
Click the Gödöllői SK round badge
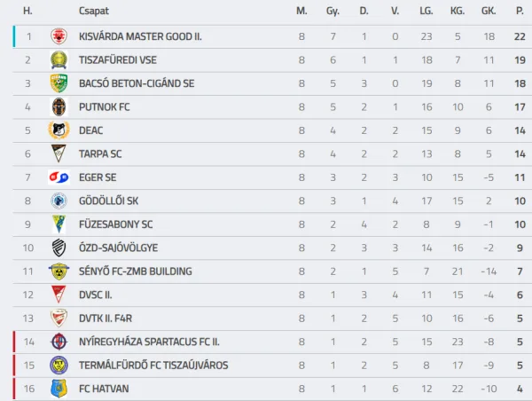click(59, 200)
